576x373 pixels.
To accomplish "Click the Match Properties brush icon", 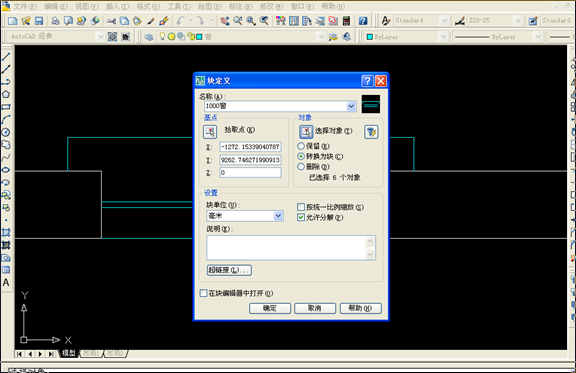I will (x=164, y=21).
